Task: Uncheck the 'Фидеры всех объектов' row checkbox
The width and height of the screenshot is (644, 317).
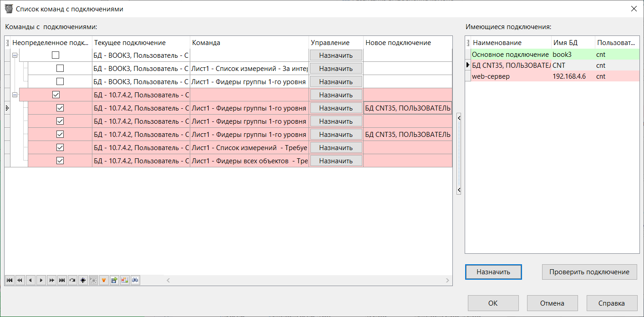Action: (x=60, y=161)
